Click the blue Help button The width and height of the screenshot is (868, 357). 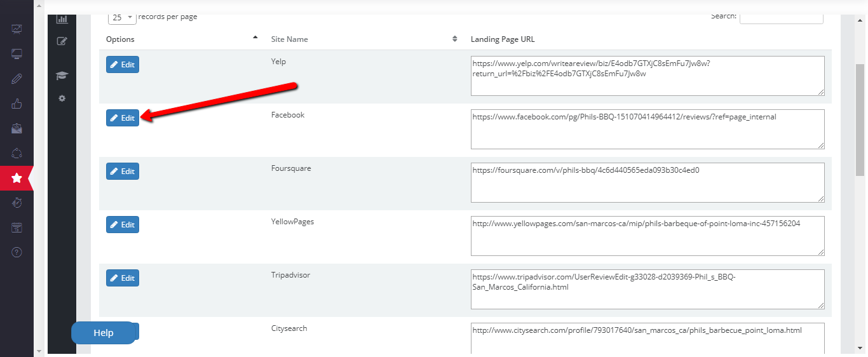tap(103, 333)
